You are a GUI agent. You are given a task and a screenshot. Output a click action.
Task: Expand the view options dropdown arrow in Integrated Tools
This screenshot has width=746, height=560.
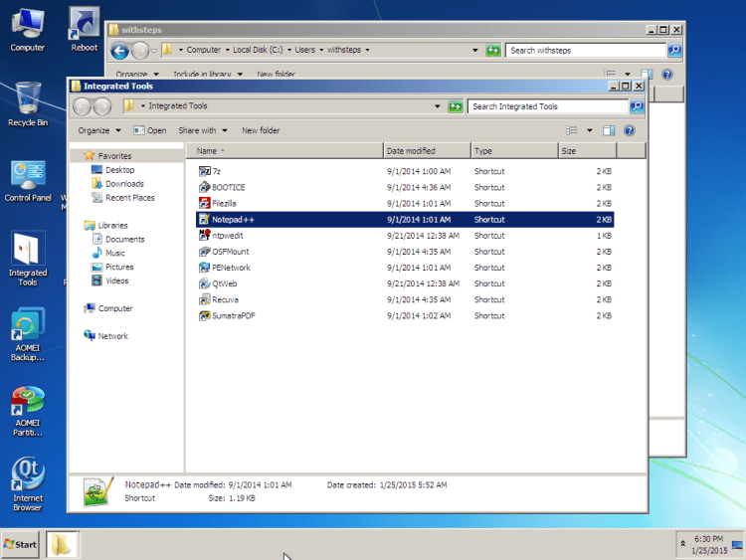point(590,130)
